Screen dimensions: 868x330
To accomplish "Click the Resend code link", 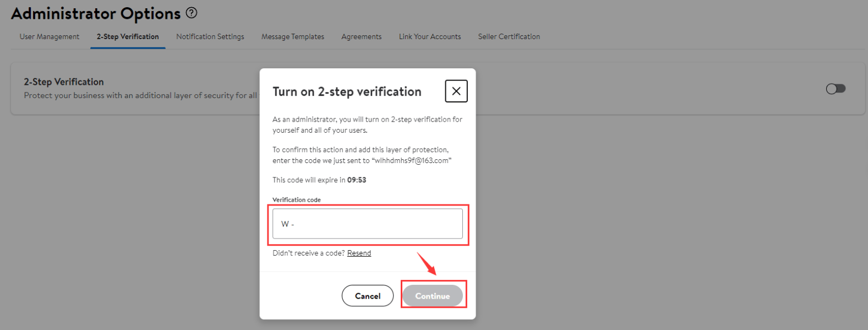I will [x=359, y=253].
